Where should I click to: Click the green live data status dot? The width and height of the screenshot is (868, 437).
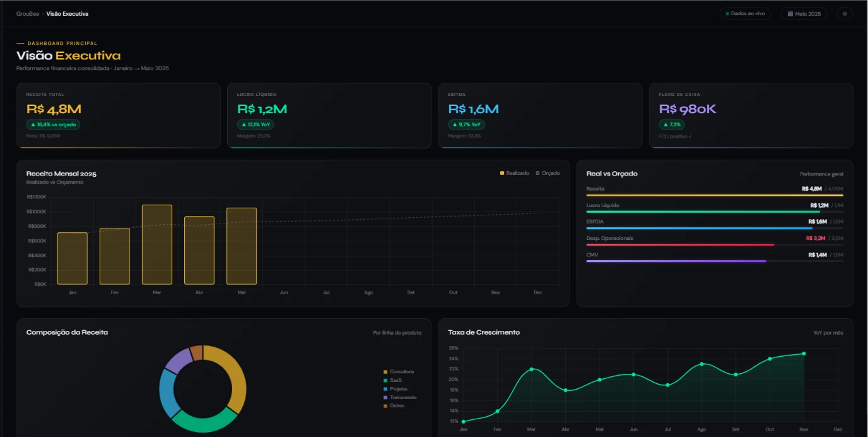click(x=727, y=13)
